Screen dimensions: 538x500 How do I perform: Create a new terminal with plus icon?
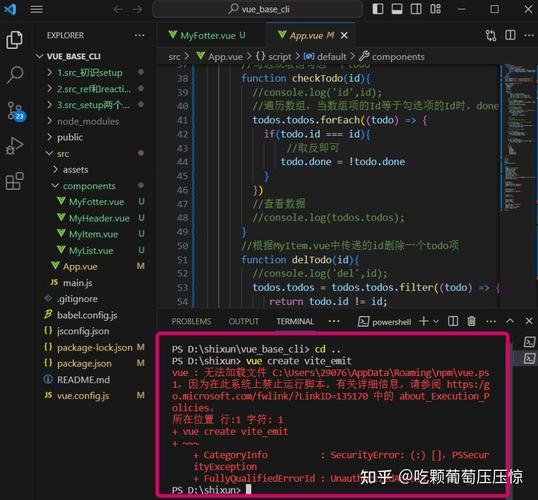click(424, 321)
